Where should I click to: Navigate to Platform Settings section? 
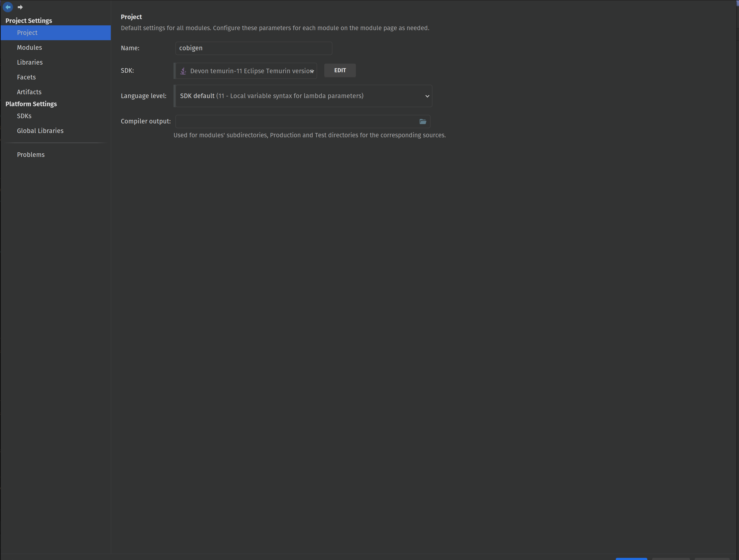coord(31,104)
